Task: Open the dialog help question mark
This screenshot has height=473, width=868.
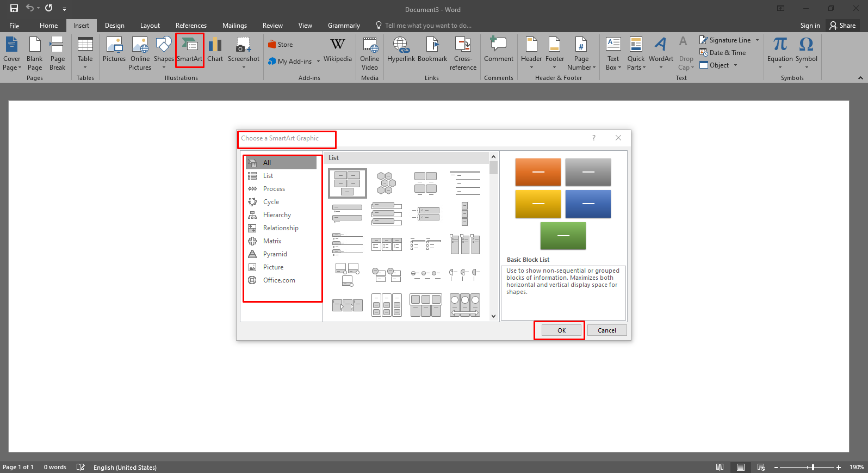Action: 594,138
